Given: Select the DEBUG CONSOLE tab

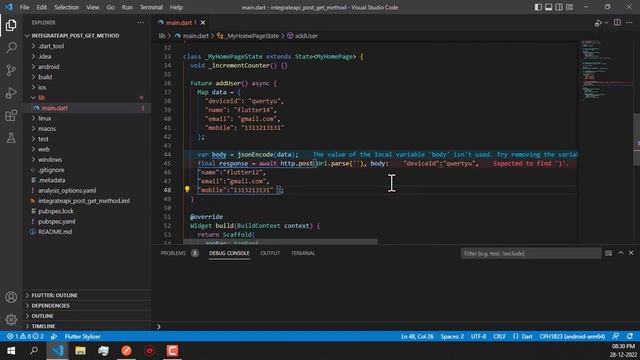Looking at the screenshot, I should point(229,253).
